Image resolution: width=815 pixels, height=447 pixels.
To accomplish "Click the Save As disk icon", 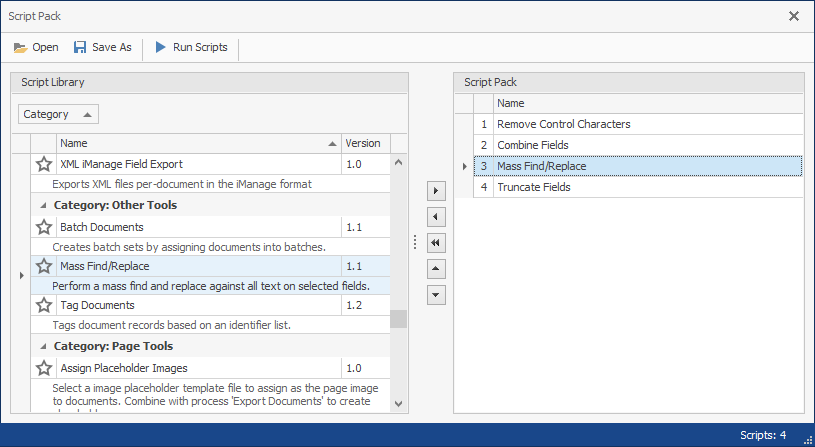I will [x=80, y=48].
